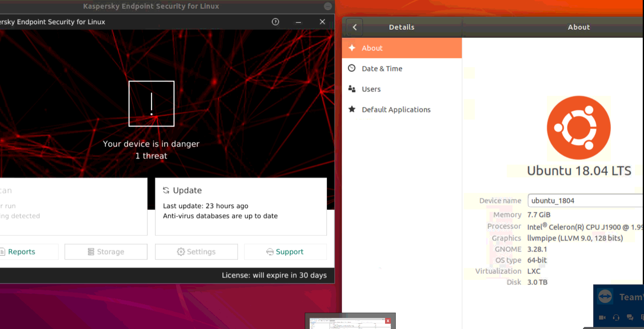Click the Processor value Intel Celeron

[x=585, y=226]
